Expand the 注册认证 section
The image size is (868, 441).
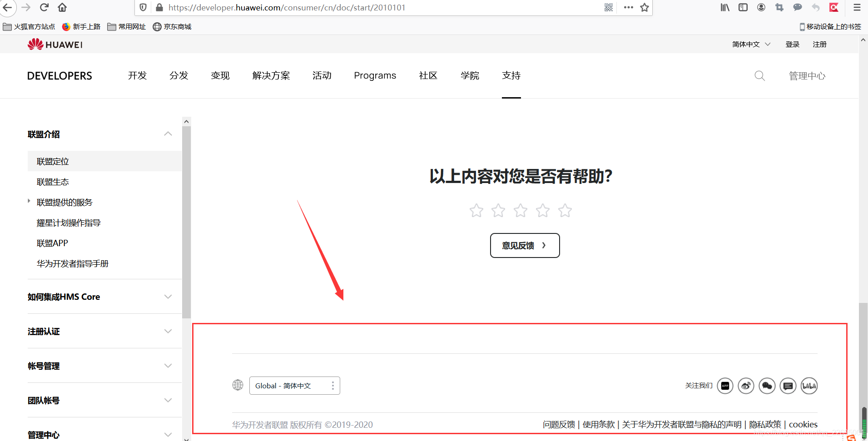pos(168,331)
